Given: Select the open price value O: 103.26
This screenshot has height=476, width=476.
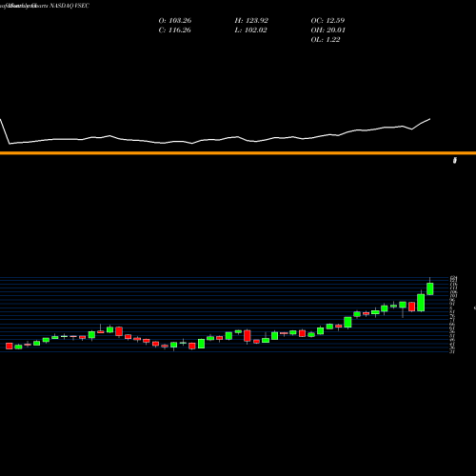Looking at the screenshot, I should [175, 21].
